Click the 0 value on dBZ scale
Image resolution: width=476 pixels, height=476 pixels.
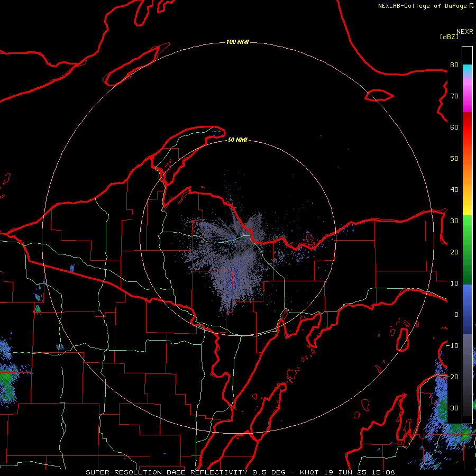pos(456,315)
